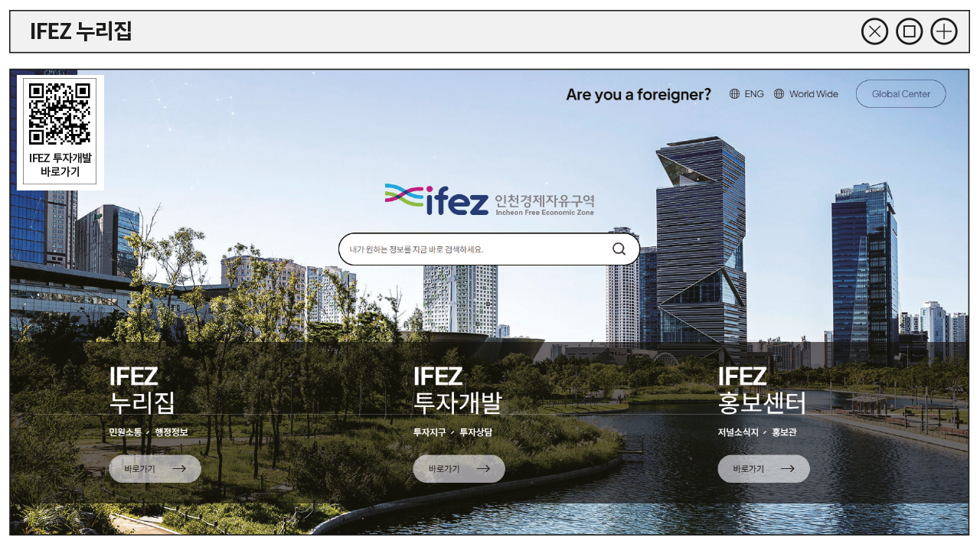Click the square circle icon in title bar

point(909,31)
